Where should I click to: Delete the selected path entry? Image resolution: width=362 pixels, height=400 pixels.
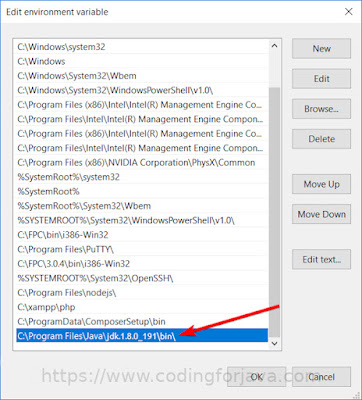(321, 139)
